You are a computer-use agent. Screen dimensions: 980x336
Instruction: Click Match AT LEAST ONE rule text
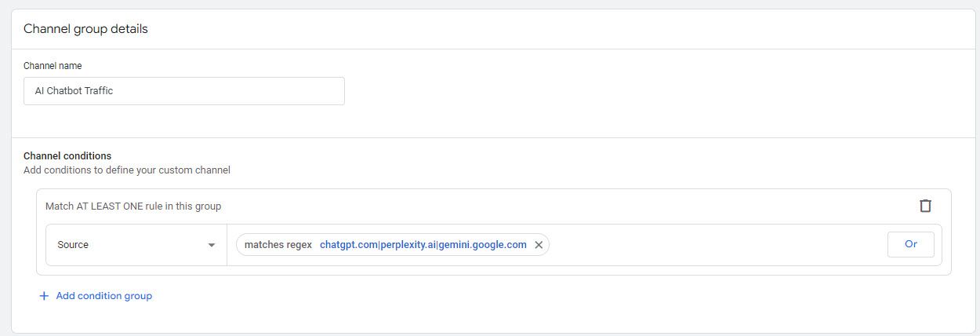[x=133, y=206]
